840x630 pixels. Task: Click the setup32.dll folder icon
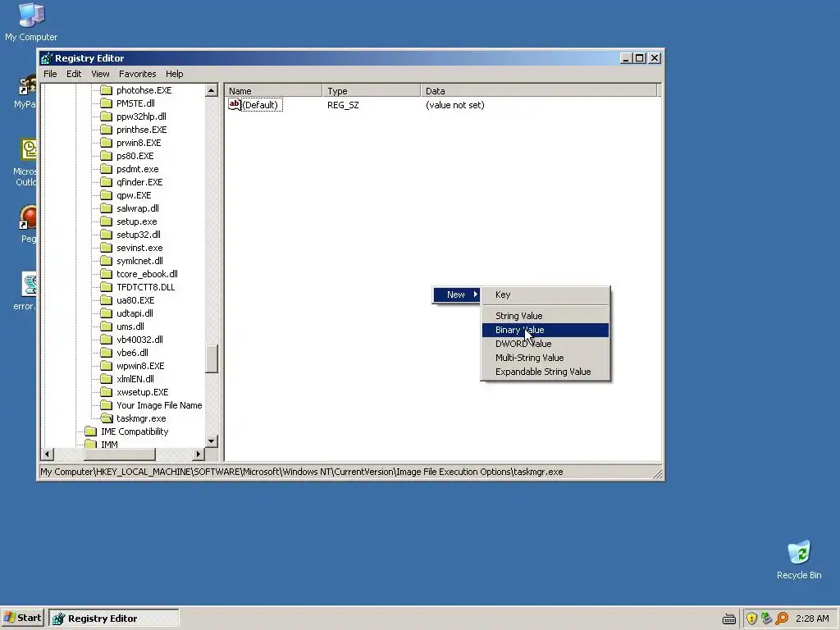tap(107, 235)
